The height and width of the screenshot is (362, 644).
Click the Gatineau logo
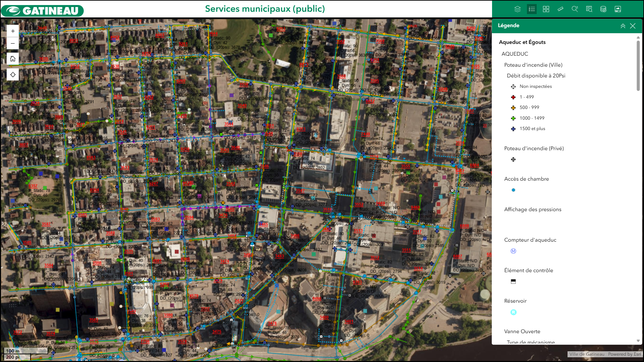(43, 10)
